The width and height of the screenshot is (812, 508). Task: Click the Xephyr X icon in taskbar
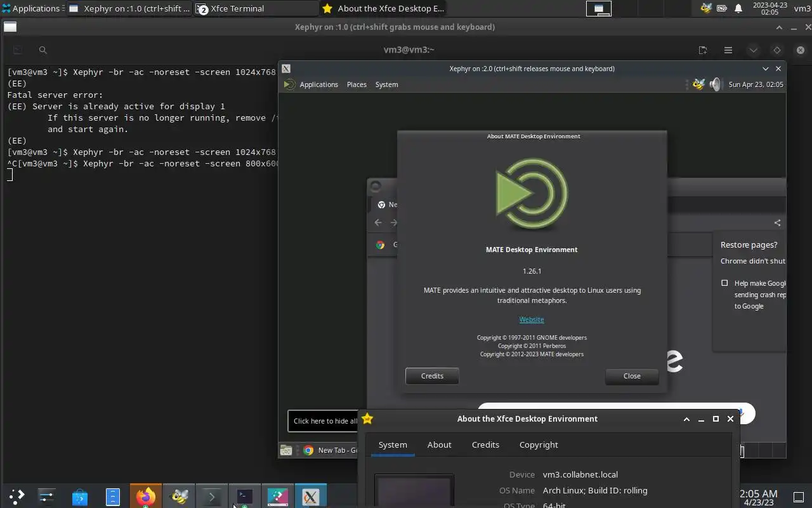(311, 496)
